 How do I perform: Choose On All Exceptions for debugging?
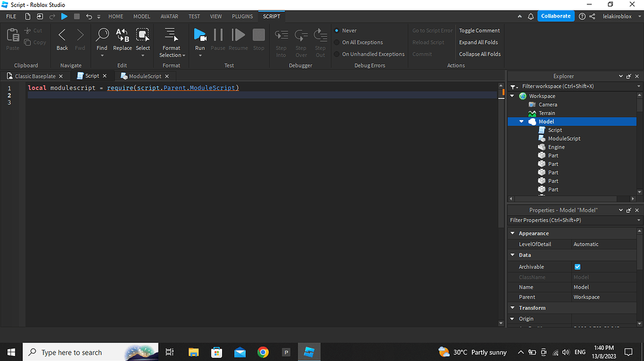(337, 42)
